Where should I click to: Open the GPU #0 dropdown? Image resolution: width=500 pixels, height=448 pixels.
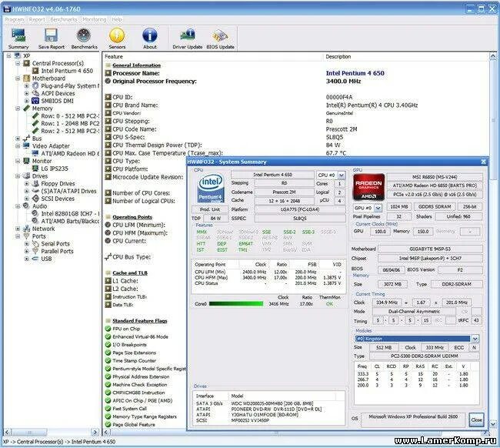[x=378, y=208]
